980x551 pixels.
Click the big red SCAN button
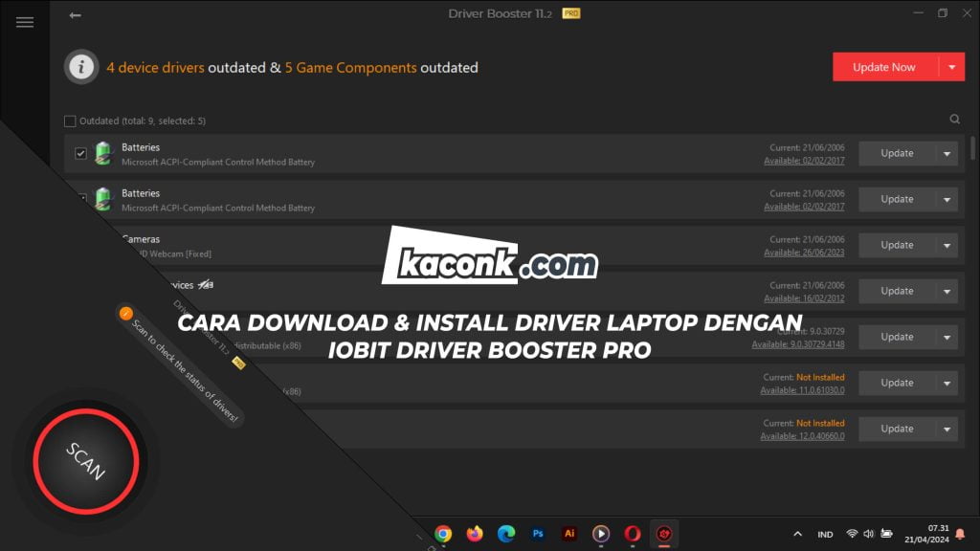(x=86, y=462)
